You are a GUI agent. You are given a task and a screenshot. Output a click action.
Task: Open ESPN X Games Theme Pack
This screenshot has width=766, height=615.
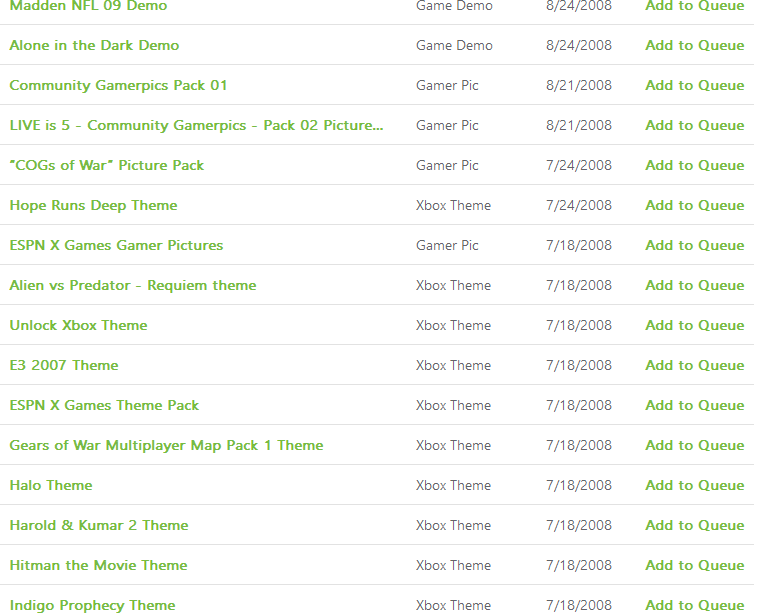104,406
